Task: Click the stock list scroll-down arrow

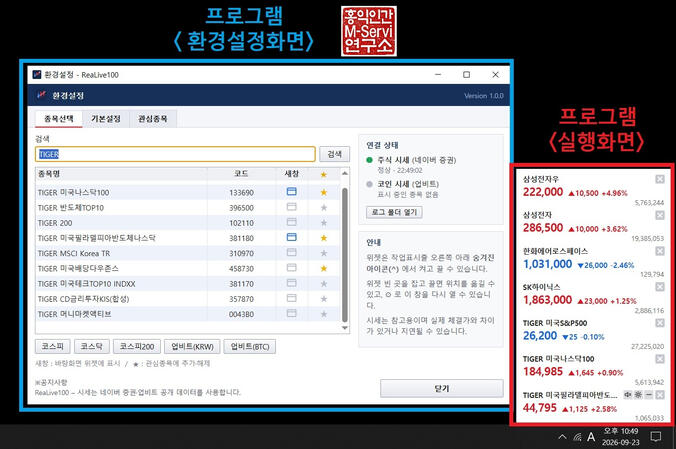Action: [x=344, y=328]
